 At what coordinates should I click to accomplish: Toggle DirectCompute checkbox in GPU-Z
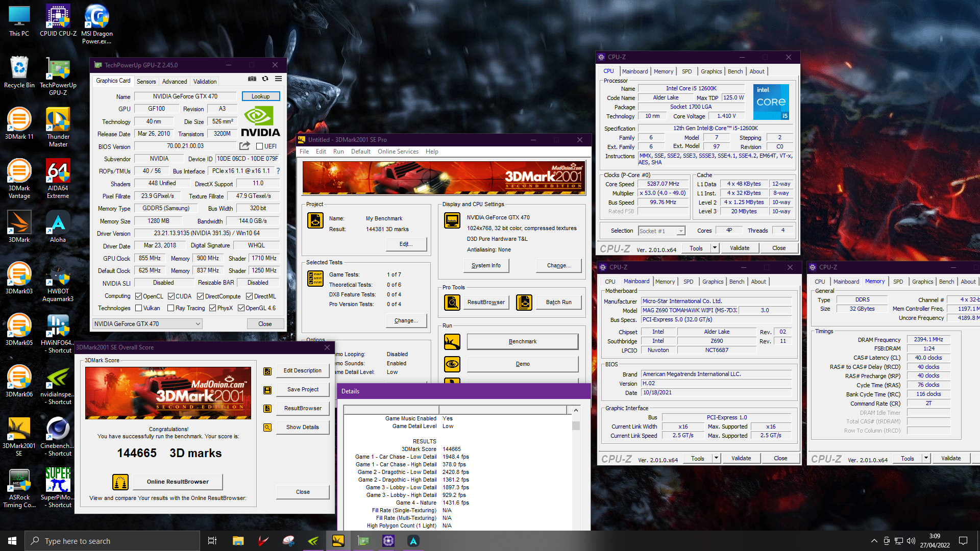click(201, 296)
